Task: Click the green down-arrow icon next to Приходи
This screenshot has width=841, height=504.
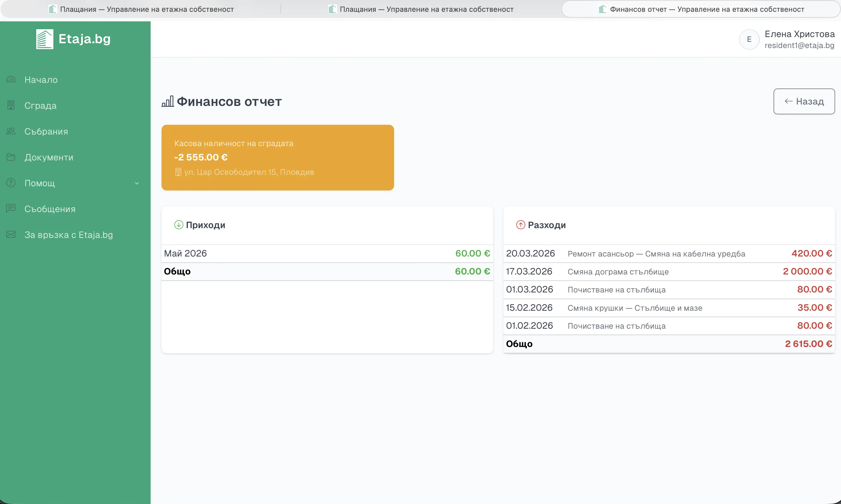Action: [x=179, y=225]
